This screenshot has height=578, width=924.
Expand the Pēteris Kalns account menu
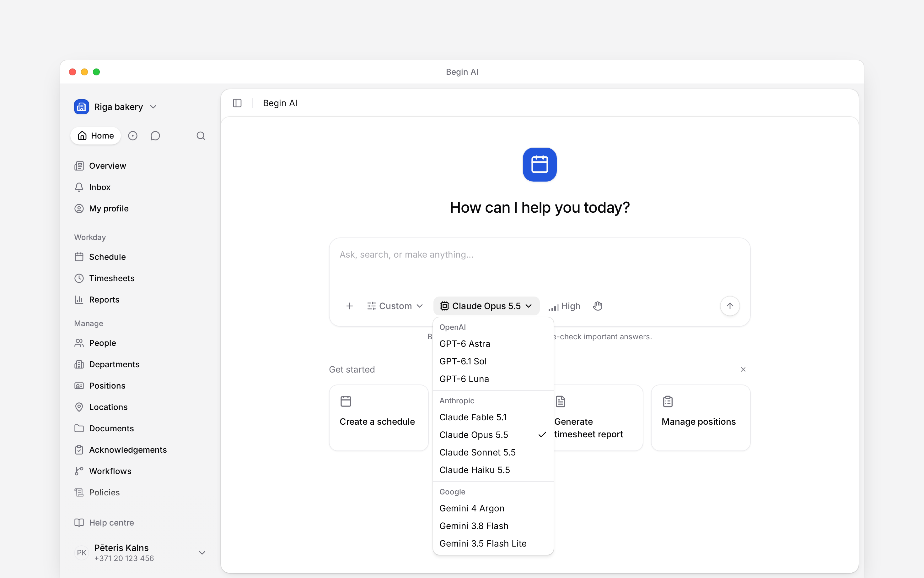coord(140,553)
